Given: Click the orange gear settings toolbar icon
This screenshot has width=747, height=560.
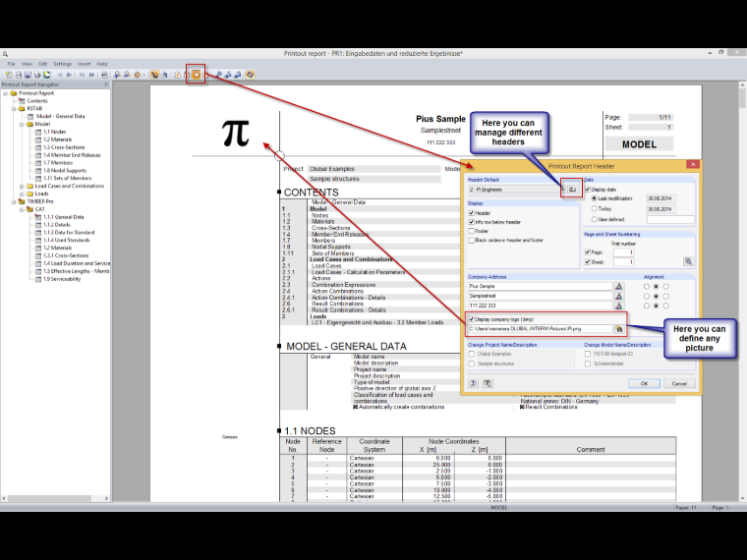Looking at the screenshot, I should pos(138,75).
